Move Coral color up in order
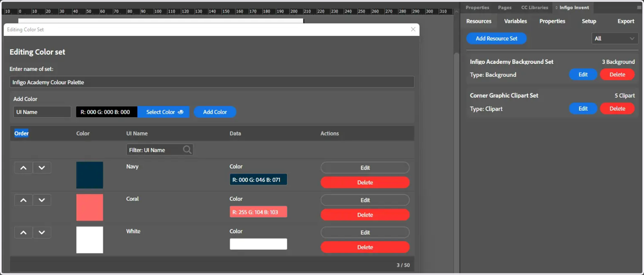This screenshot has height=275, width=644. pos(23,200)
